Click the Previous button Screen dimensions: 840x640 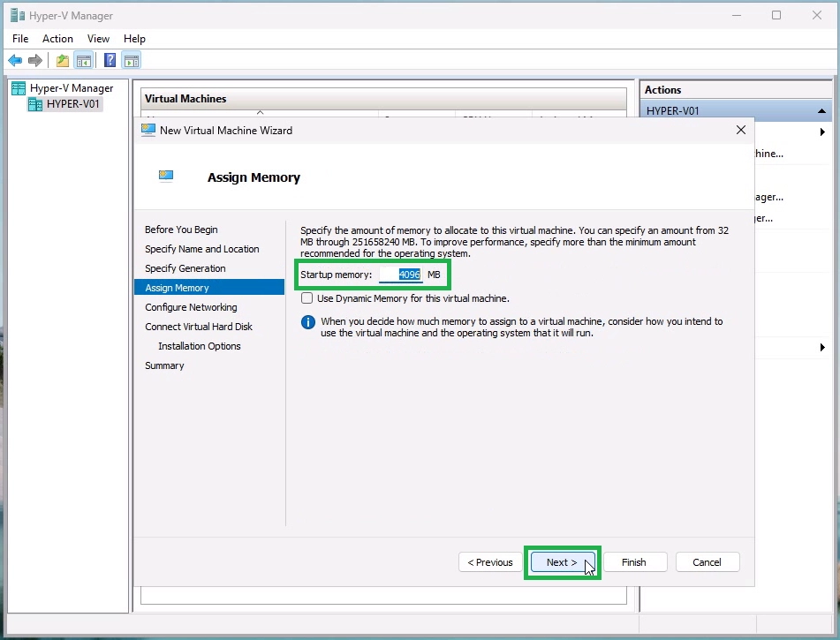tap(489, 562)
